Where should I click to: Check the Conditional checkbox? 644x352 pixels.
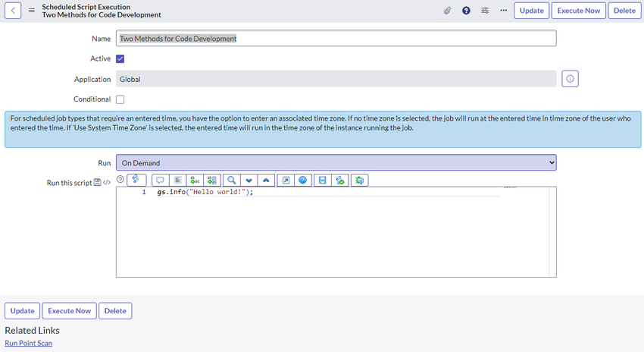coord(120,99)
